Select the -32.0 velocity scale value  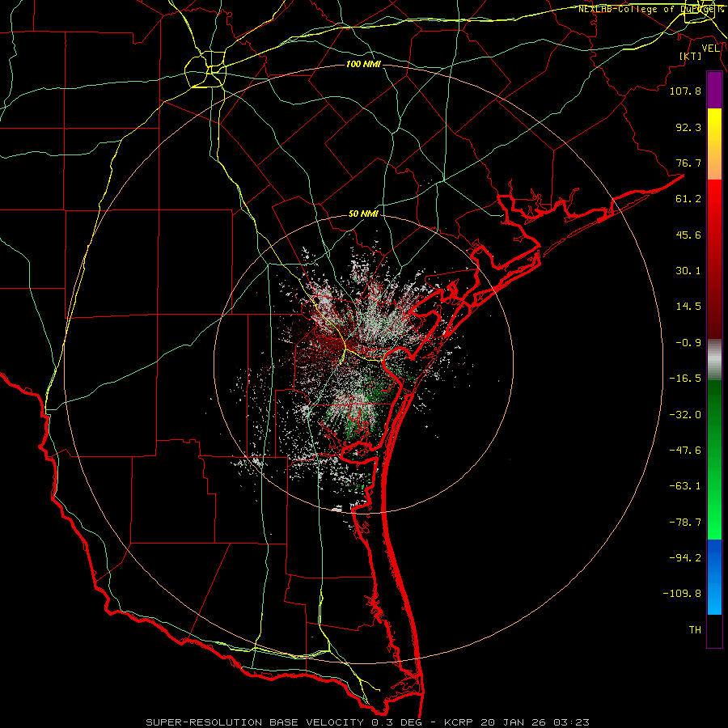tap(685, 415)
